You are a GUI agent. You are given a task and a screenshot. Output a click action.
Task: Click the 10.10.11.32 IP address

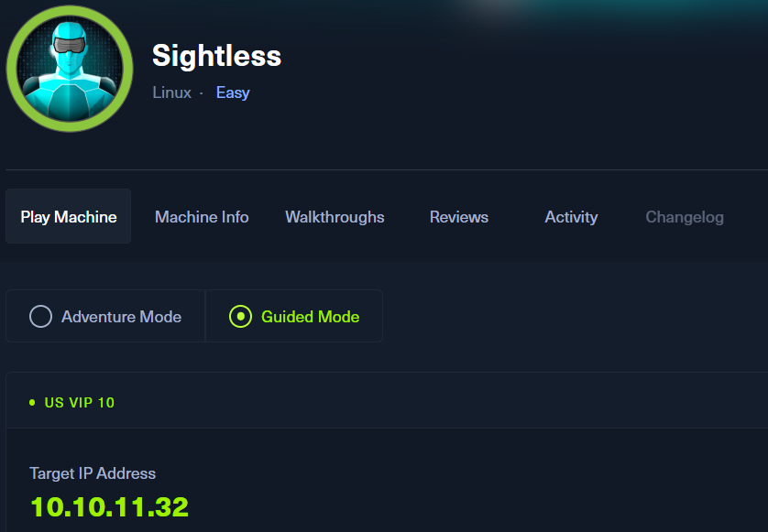pyautogui.click(x=109, y=506)
